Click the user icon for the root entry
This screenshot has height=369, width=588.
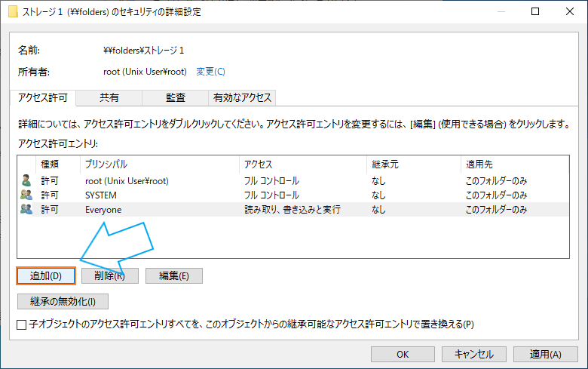coord(26,180)
